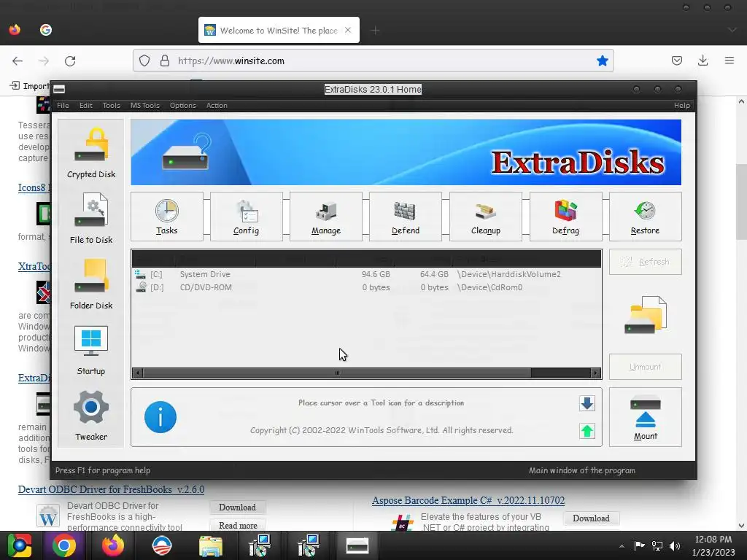Click the folder disk icon above Unmount
747x560 pixels.
point(646,315)
